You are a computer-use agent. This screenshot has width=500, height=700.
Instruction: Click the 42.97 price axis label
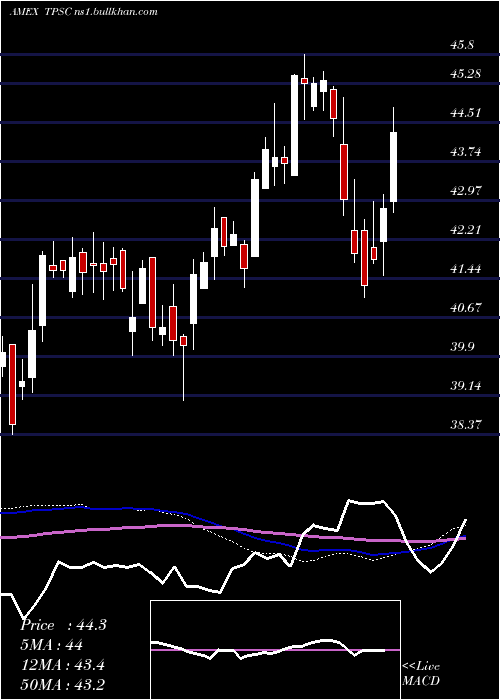(466, 191)
